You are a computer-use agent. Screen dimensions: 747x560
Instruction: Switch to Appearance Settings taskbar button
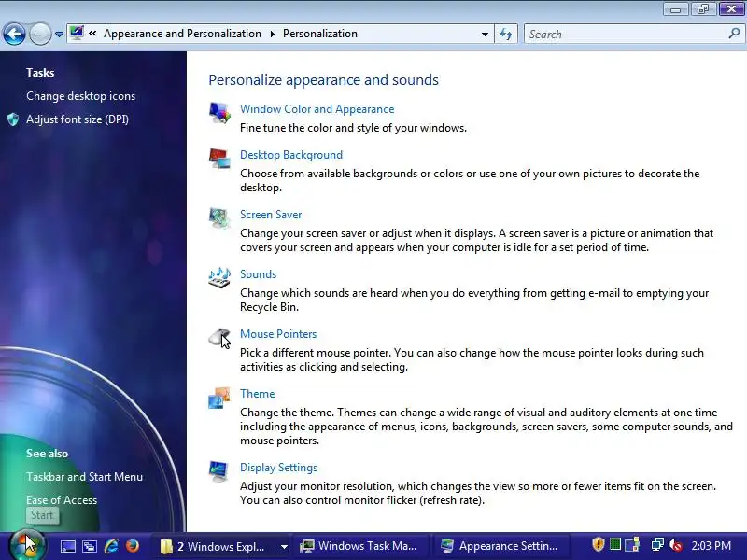point(502,546)
